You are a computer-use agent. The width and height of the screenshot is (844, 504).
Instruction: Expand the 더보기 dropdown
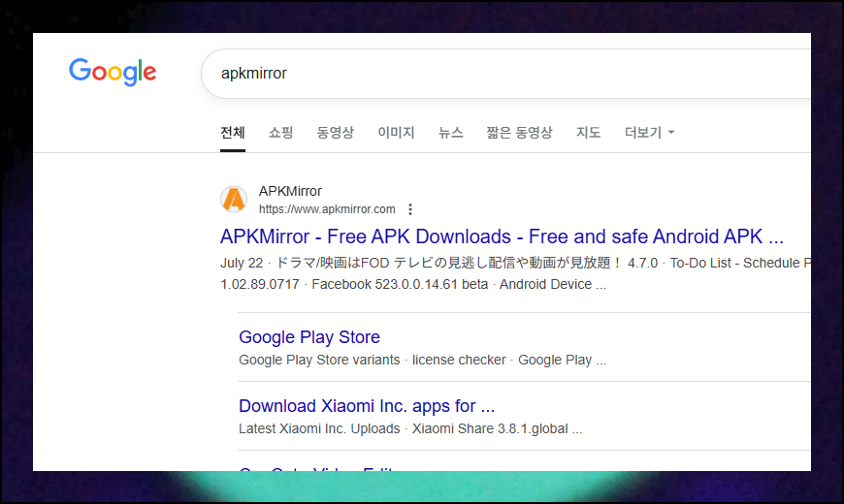649,133
